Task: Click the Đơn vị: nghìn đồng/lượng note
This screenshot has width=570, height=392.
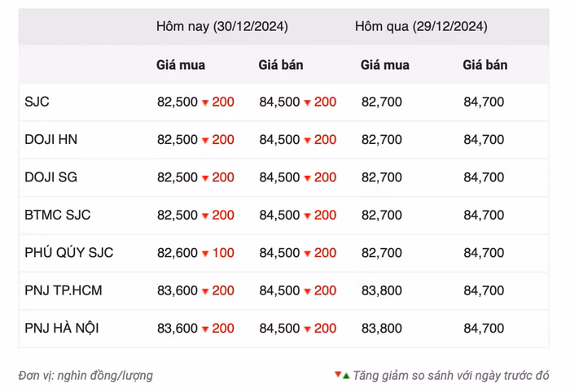Action: click(85, 376)
